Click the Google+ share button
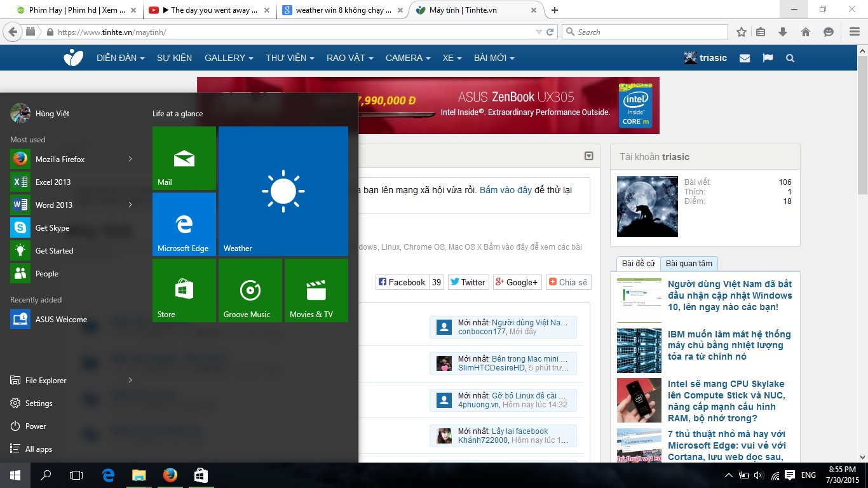The image size is (868, 488). [517, 282]
